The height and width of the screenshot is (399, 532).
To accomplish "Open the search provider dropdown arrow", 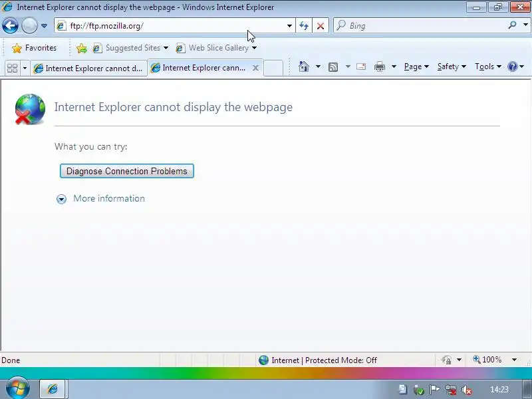I will (x=525, y=25).
